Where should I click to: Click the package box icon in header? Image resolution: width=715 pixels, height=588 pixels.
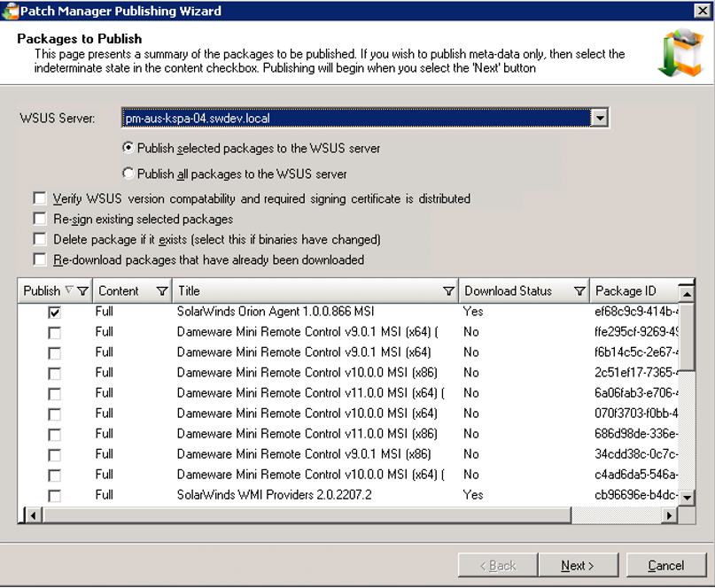click(679, 53)
